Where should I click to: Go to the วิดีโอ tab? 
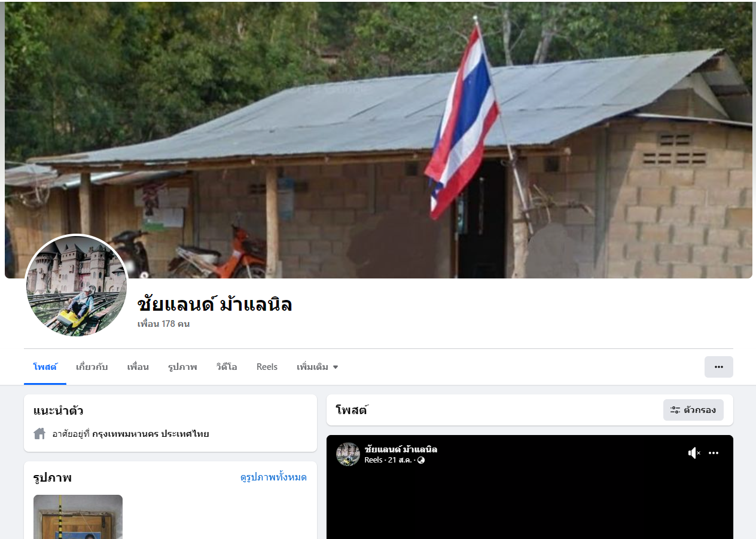coord(227,367)
